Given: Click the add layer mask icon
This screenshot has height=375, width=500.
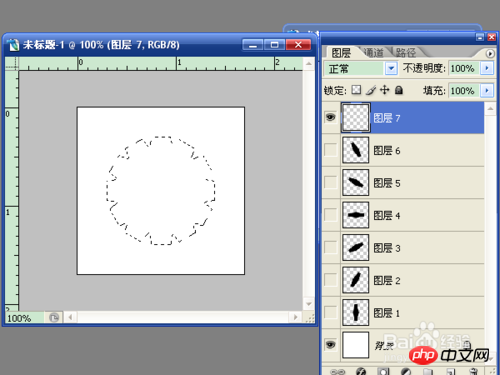Looking at the screenshot, I should pos(383,371).
